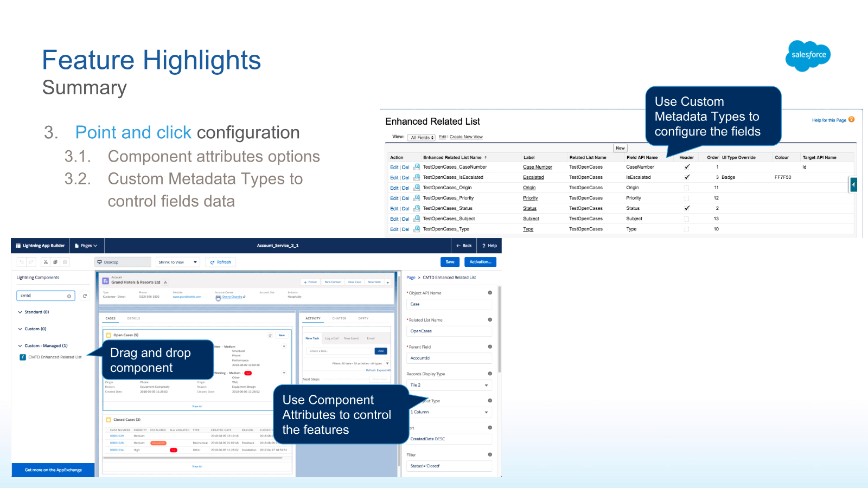The width and height of the screenshot is (868, 488).
Task: Select the Lightning App Builder home icon
Action: tap(18, 246)
